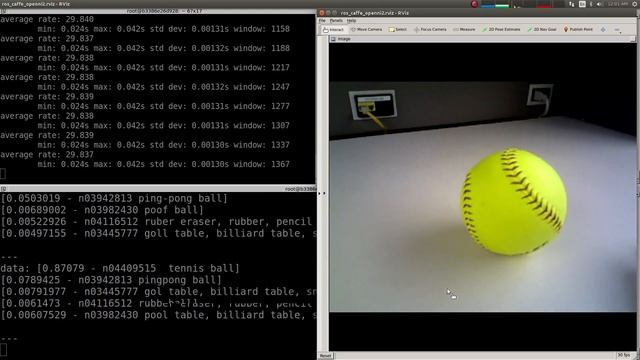Click the lower terminal title bar
Viewport: 640px width, 360px height.
158,189
